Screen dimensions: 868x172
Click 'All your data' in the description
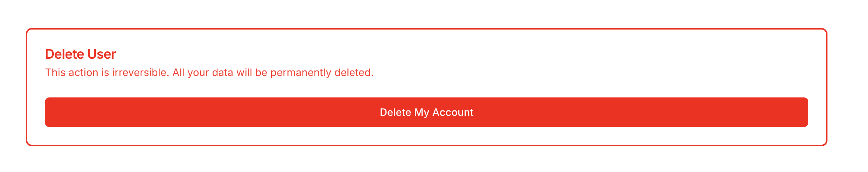pyautogui.click(x=203, y=73)
